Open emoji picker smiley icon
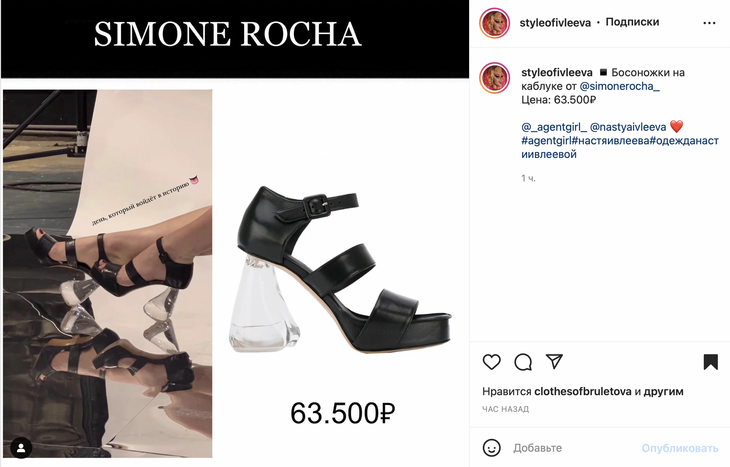Viewport: 730px width, 467px height. point(492,448)
